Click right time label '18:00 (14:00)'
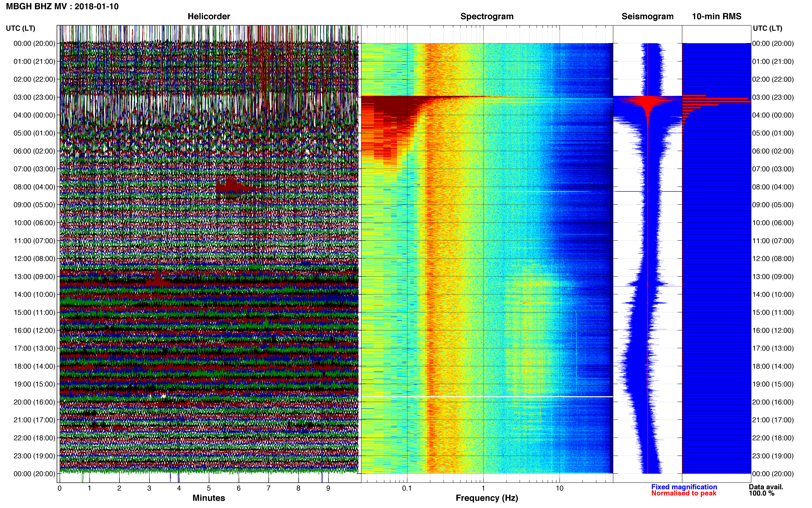812x508 pixels. 773,366
